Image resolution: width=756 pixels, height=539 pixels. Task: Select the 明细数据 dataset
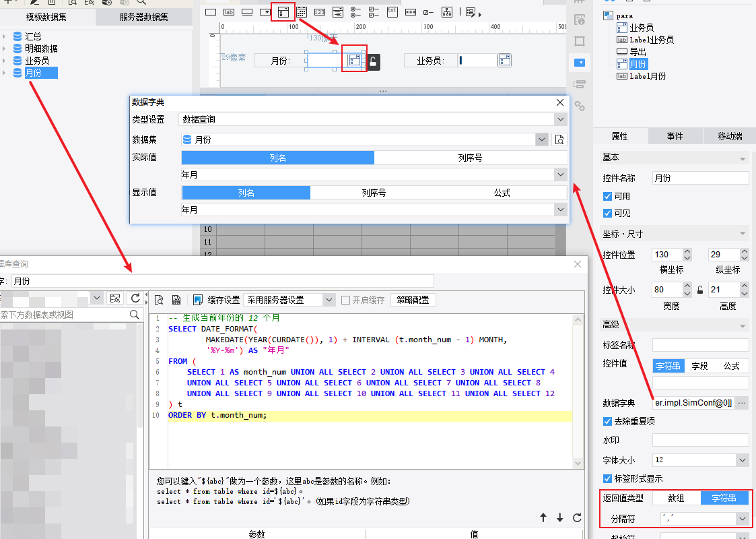point(42,49)
